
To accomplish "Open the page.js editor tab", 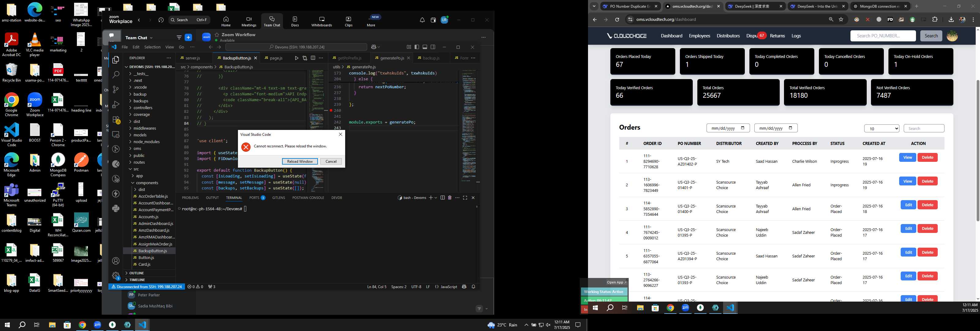I will click(276, 58).
